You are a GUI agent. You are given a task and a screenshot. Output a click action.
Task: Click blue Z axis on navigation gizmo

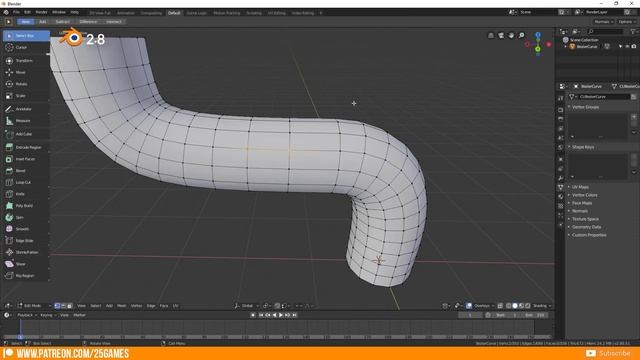click(538, 35)
